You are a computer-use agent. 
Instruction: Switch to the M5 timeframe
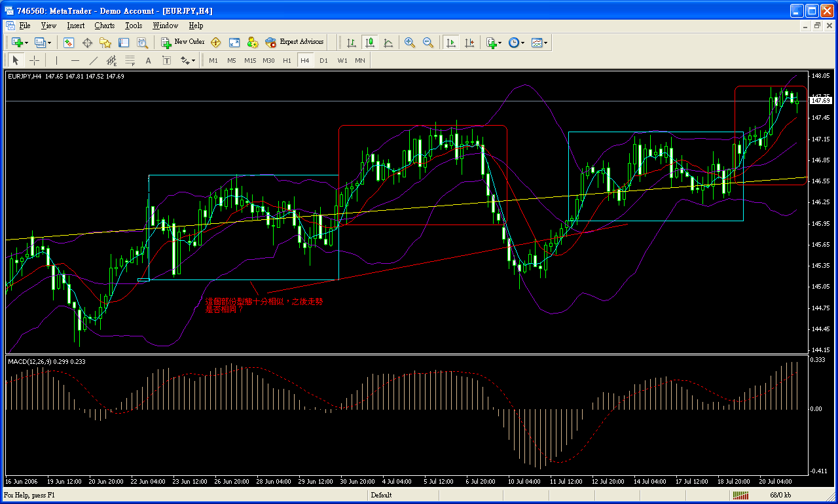232,60
